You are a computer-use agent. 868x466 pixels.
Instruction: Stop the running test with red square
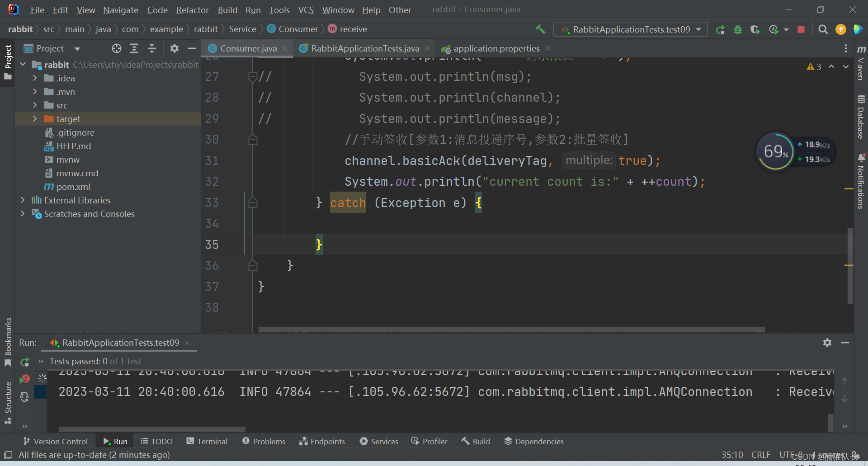[x=801, y=29]
